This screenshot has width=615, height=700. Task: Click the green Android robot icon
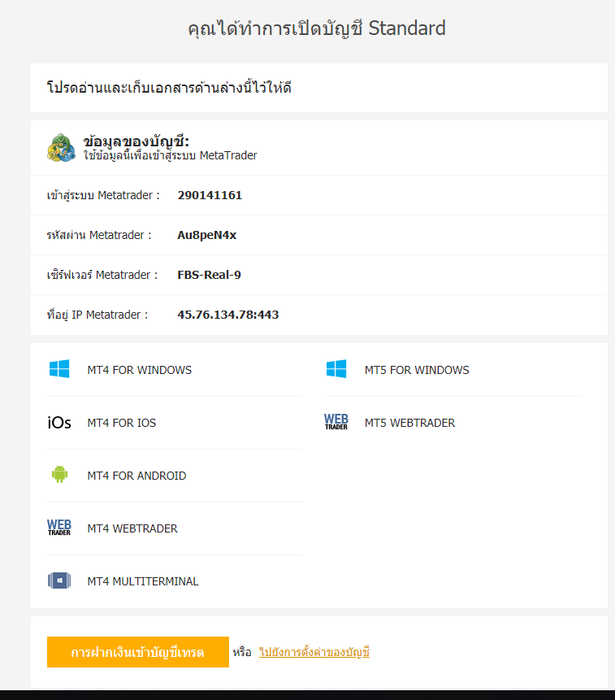(59, 474)
